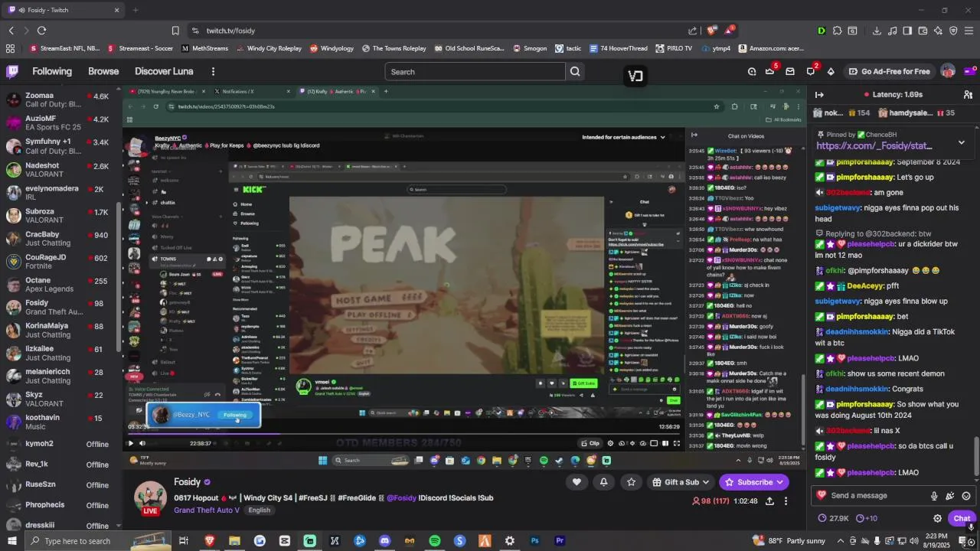Open Brave downloads icon
980x551 pixels.
(x=877, y=31)
